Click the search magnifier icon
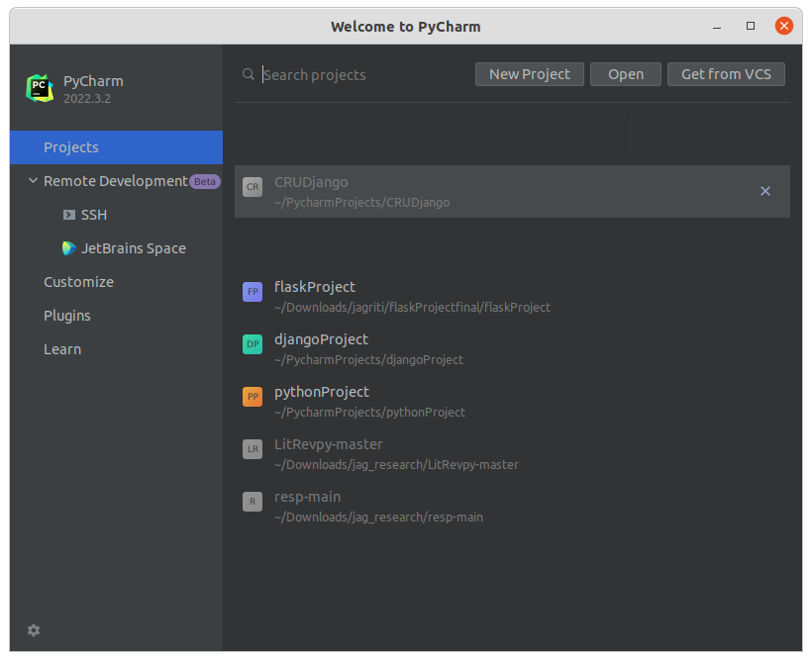Image resolution: width=812 pixels, height=661 pixels. 249,74
